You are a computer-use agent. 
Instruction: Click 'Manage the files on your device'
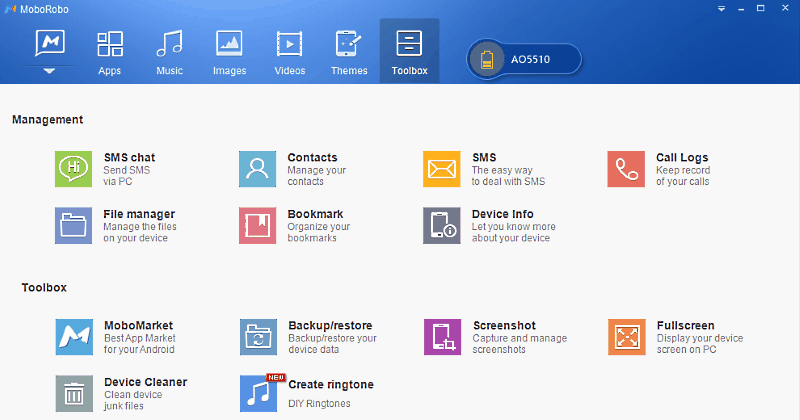point(140,232)
